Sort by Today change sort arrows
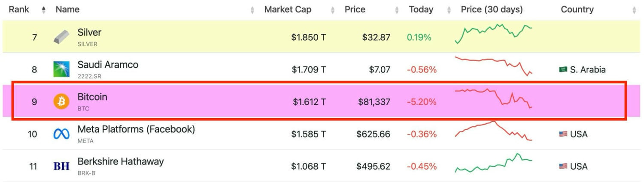The width and height of the screenshot is (644, 182). [449, 10]
